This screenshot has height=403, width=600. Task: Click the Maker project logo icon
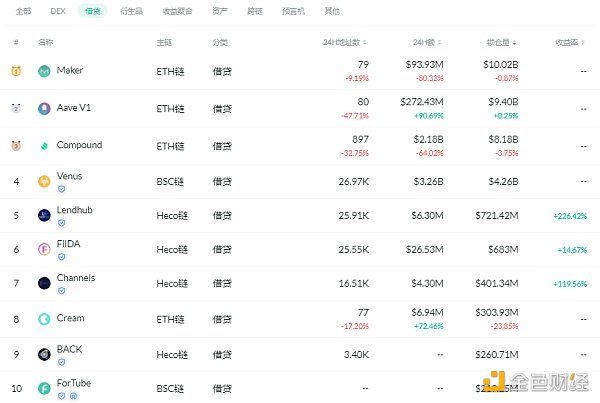point(44,71)
